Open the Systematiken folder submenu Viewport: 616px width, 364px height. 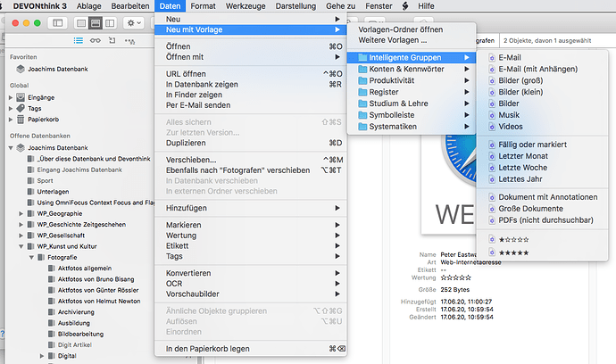pyautogui.click(x=412, y=127)
